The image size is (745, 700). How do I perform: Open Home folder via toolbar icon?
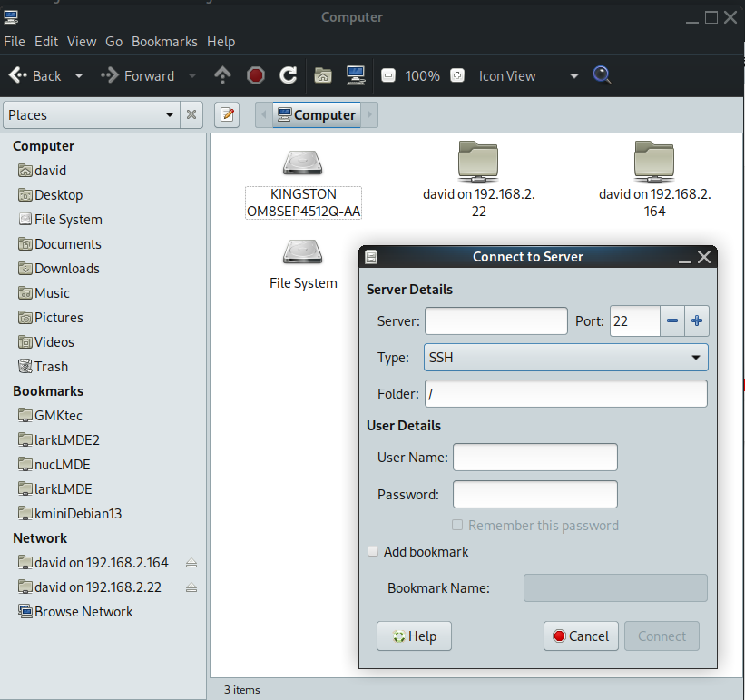(322, 75)
